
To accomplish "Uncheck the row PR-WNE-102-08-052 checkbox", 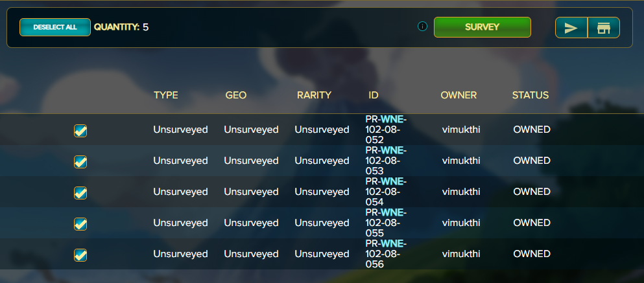I will (x=80, y=131).
